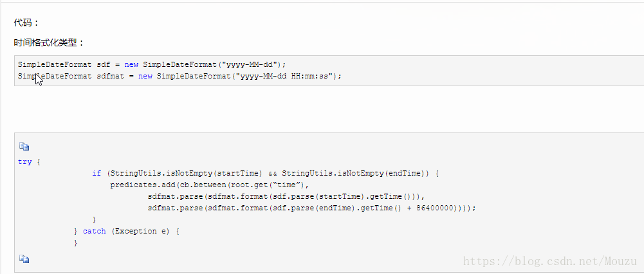Click the catch keyword

94,232
